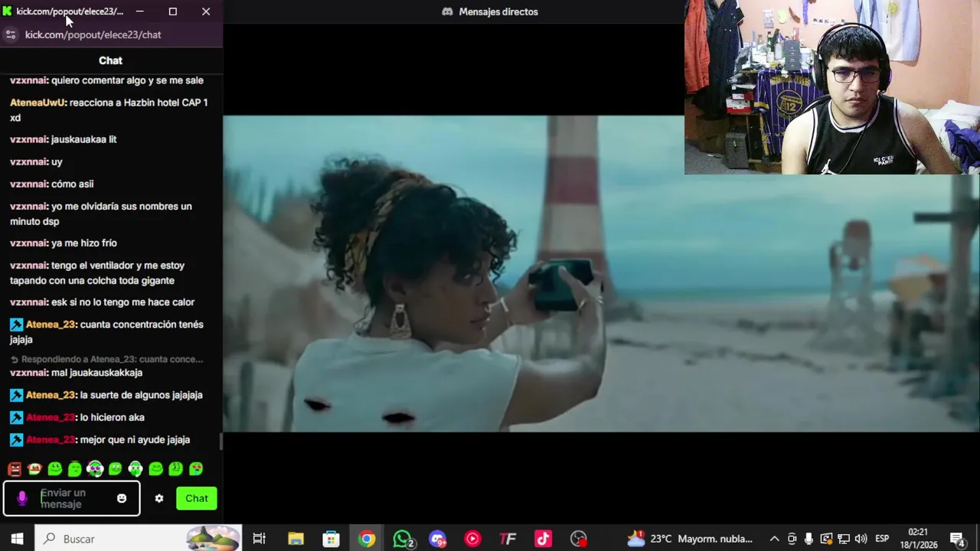Switch to Google Chrome on taskbar

(367, 539)
